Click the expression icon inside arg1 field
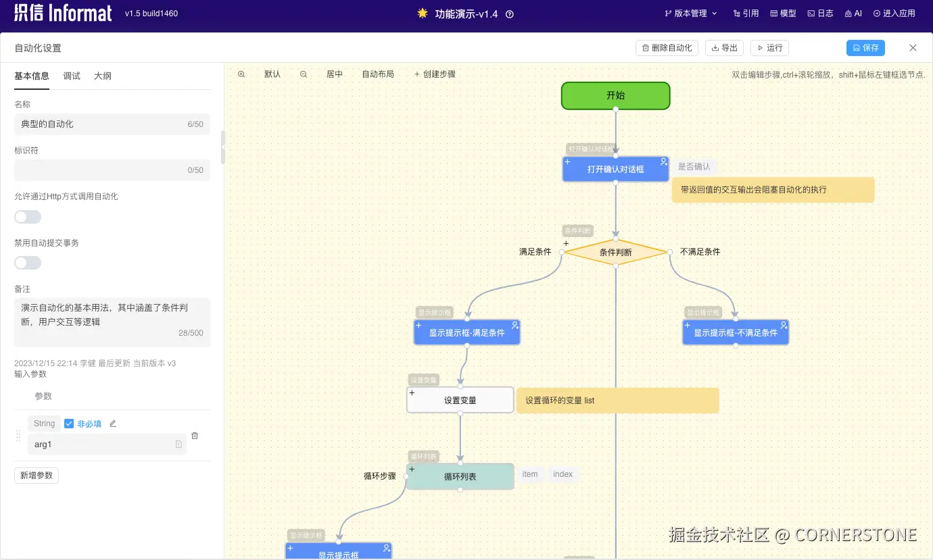The image size is (933, 560). coord(178,444)
